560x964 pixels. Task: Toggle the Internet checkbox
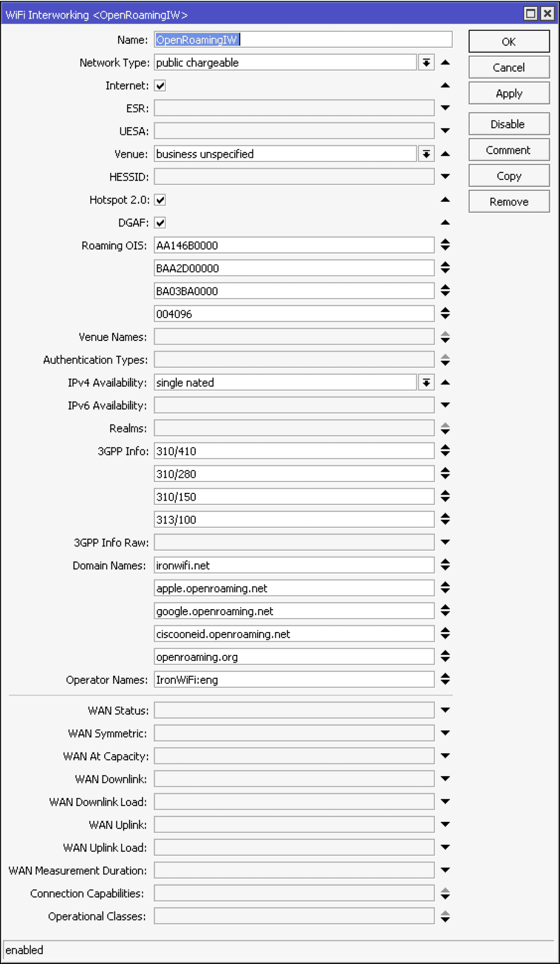[x=160, y=86]
